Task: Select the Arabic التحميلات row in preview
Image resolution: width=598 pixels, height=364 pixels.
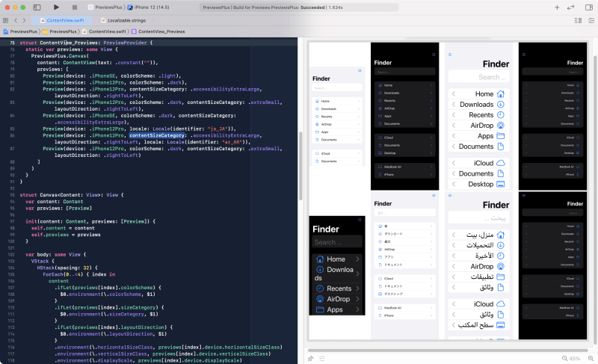Action: point(478,245)
